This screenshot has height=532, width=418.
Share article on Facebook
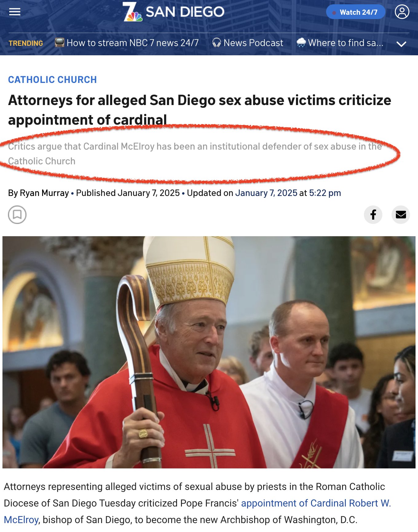click(x=373, y=214)
